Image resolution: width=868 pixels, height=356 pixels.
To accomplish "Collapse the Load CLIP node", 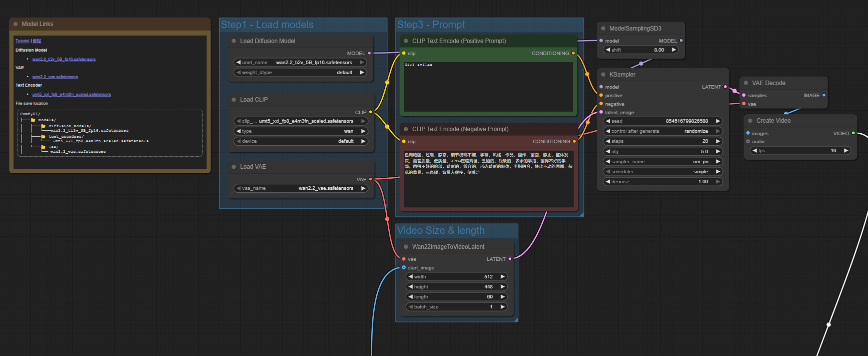I will coord(234,100).
